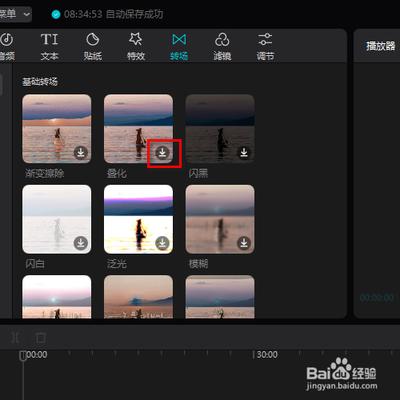This screenshot has height=400, width=400.
Task: Download the 叠化 transition
Action: pos(162,153)
